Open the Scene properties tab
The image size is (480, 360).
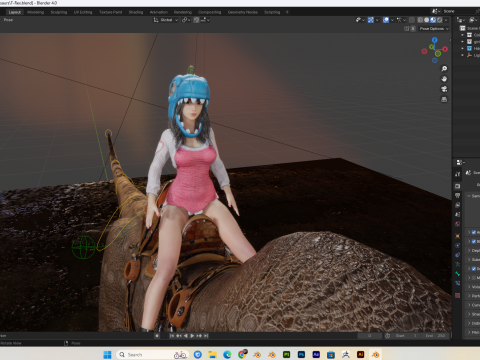(458, 214)
